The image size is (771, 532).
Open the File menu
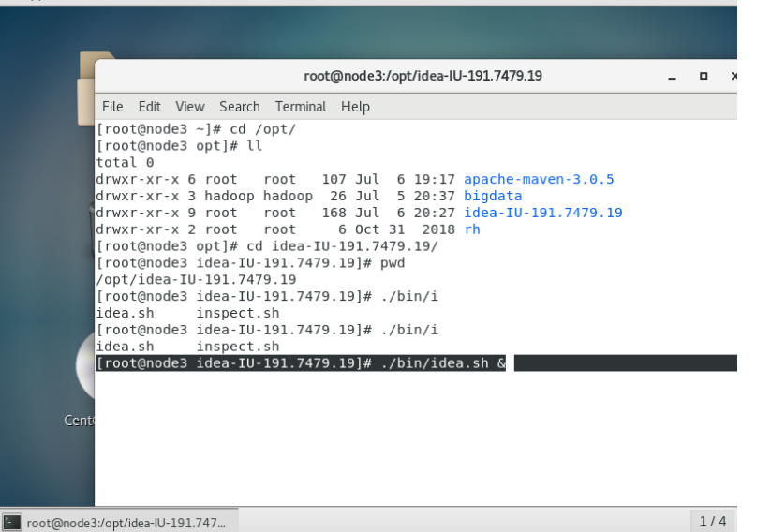(112, 107)
